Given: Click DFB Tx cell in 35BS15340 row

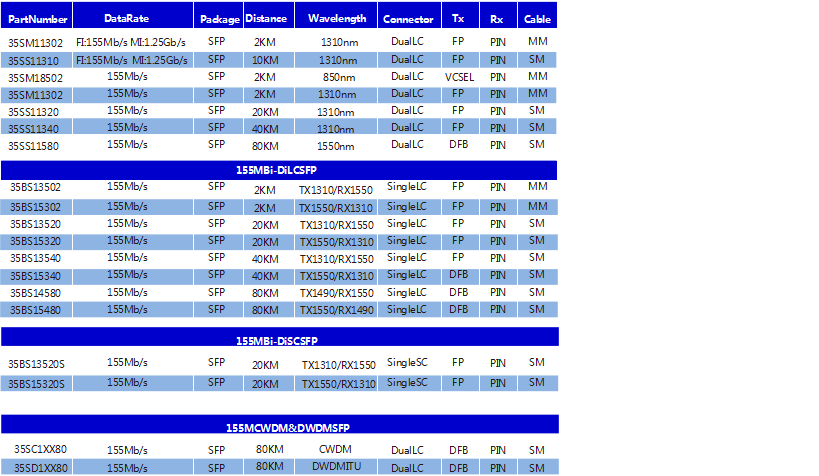Looking at the screenshot, I should tap(458, 274).
